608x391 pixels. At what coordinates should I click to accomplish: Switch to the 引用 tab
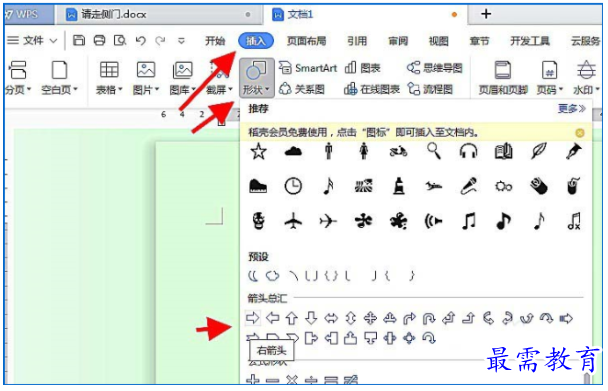(x=357, y=41)
